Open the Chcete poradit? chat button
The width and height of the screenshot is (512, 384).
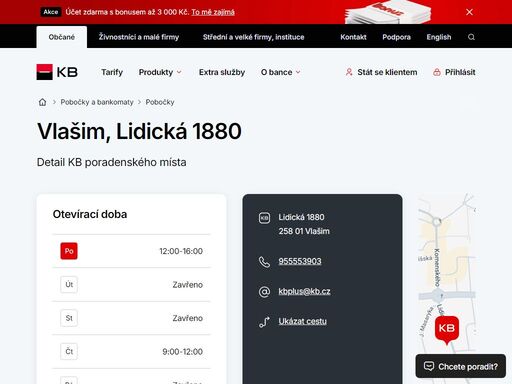tap(461, 366)
